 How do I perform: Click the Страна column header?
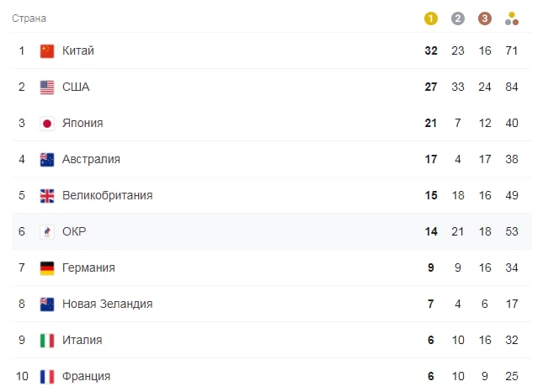[x=29, y=19]
